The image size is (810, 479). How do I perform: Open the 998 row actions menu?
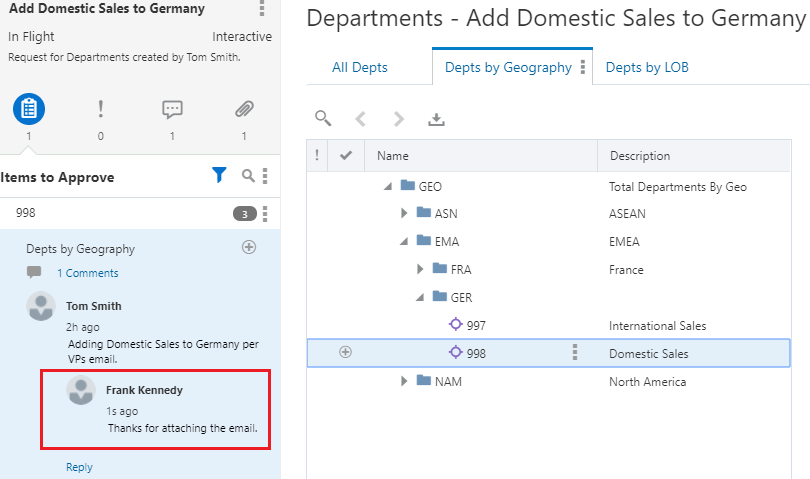pyautogui.click(x=574, y=352)
